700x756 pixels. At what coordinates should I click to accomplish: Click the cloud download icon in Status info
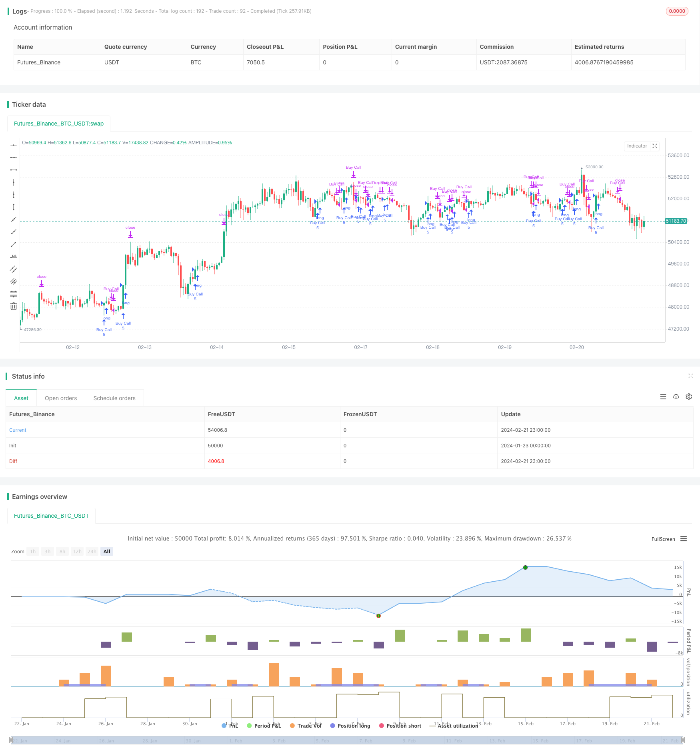point(676,397)
